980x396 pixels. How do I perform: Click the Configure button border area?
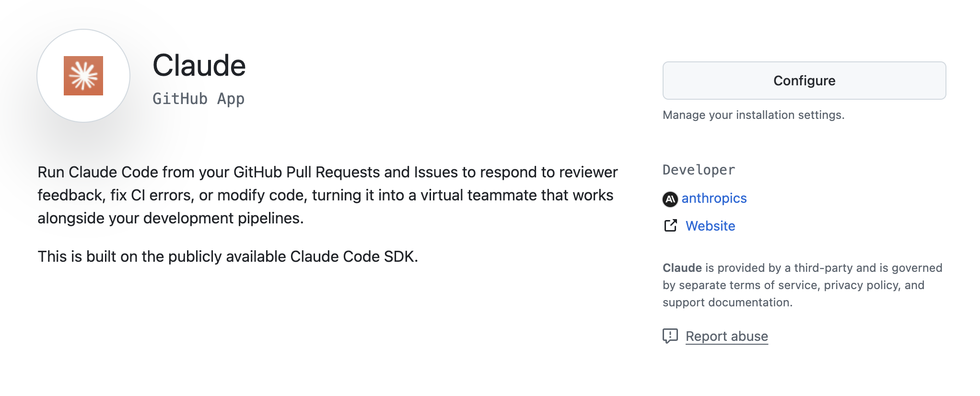(804, 81)
